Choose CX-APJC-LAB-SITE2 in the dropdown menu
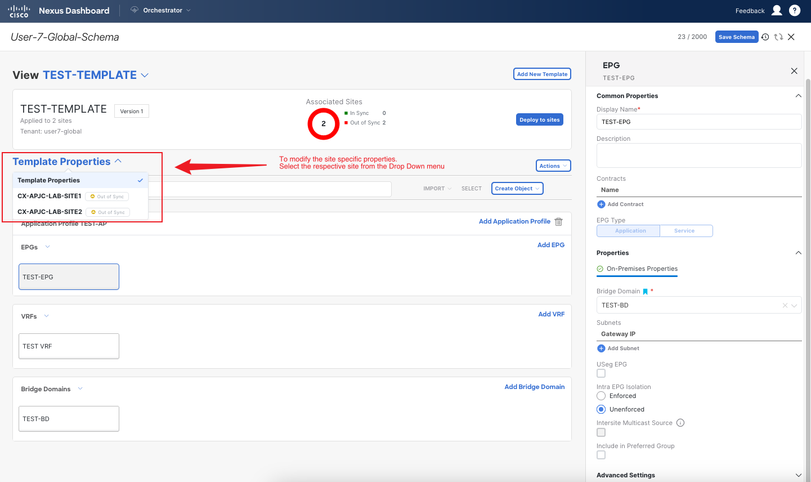This screenshot has height=482, width=811. tap(80, 212)
